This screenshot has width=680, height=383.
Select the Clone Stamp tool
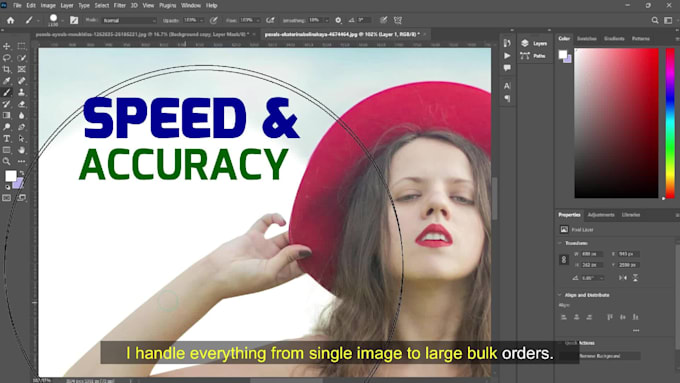(x=21, y=92)
